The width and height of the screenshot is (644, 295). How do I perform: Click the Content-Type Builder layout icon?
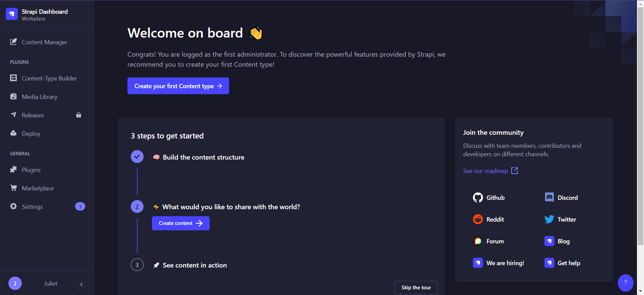(x=13, y=78)
